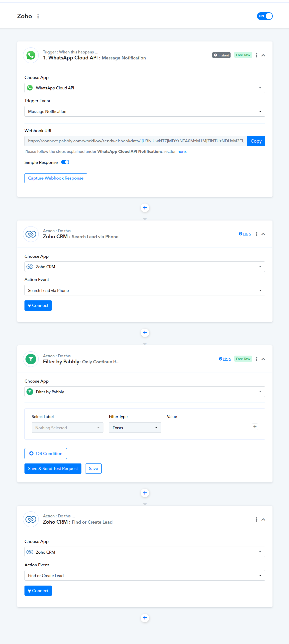Open the Help link on the Search Lead step
Screen dimensions: 289x644
[x=245, y=234]
